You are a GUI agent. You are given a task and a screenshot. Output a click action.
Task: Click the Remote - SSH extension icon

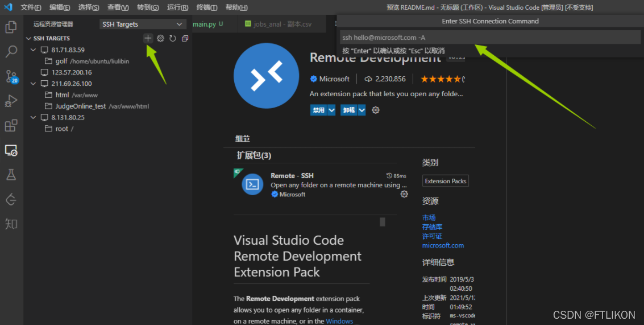pyautogui.click(x=252, y=184)
